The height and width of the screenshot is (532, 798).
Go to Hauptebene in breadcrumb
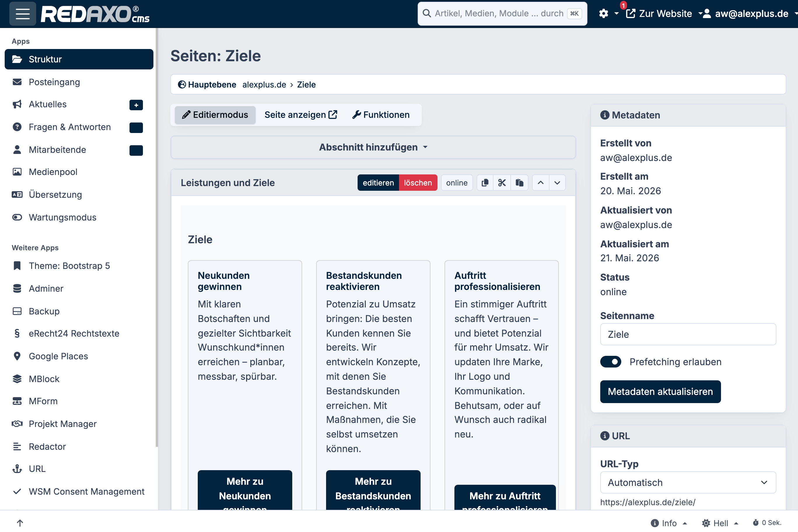coord(207,85)
